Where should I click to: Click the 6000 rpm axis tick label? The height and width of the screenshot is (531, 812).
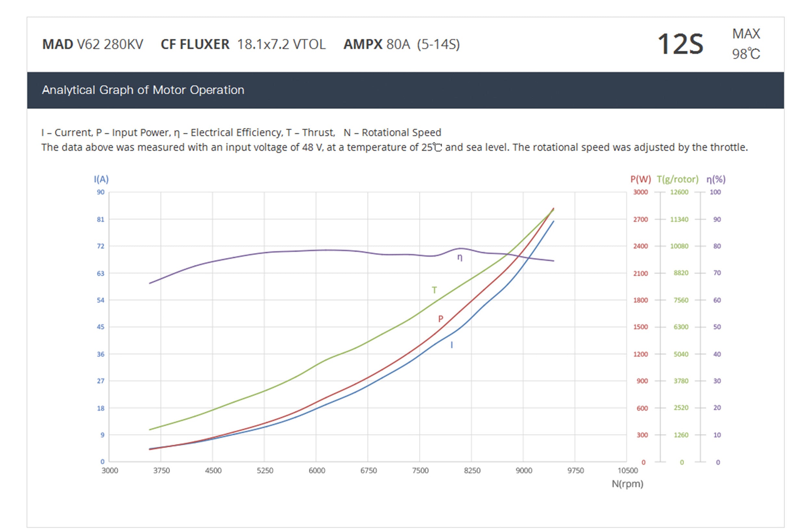pyautogui.click(x=316, y=470)
